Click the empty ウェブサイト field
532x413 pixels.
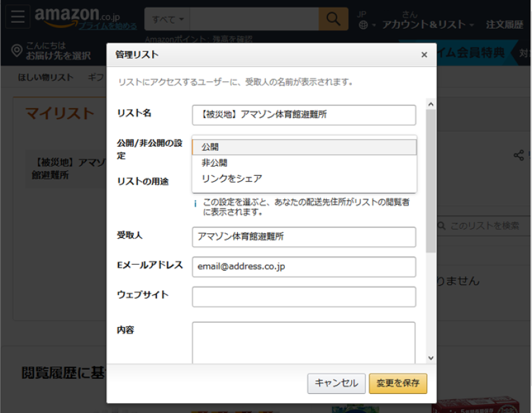[303, 296]
